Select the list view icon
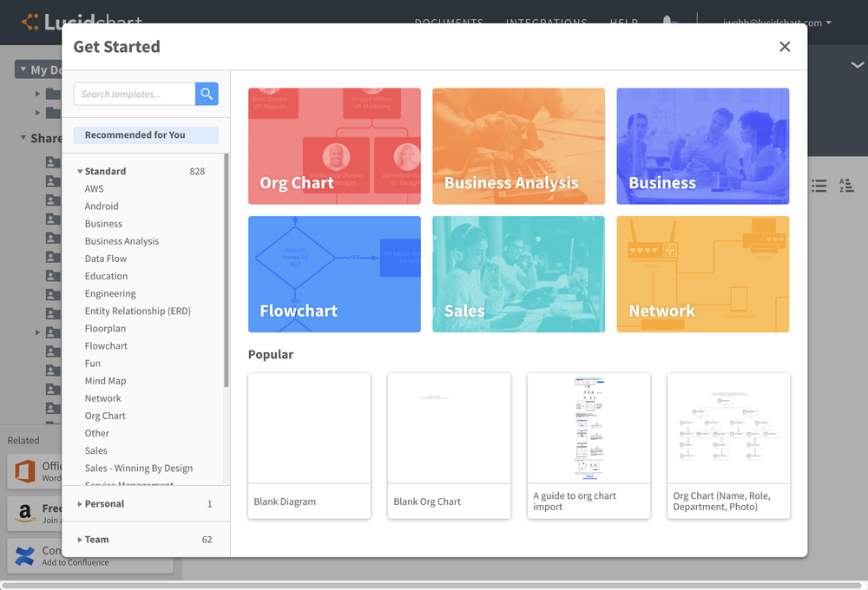 [819, 186]
